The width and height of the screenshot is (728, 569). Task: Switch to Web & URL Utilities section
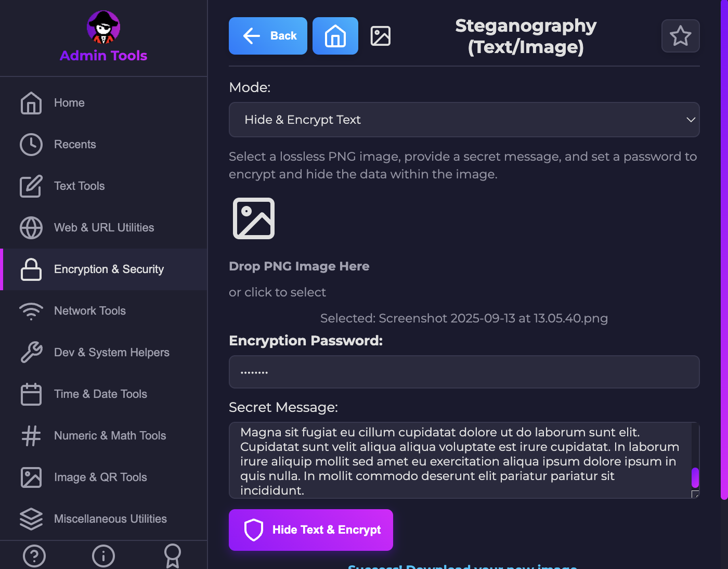point(103,228)
